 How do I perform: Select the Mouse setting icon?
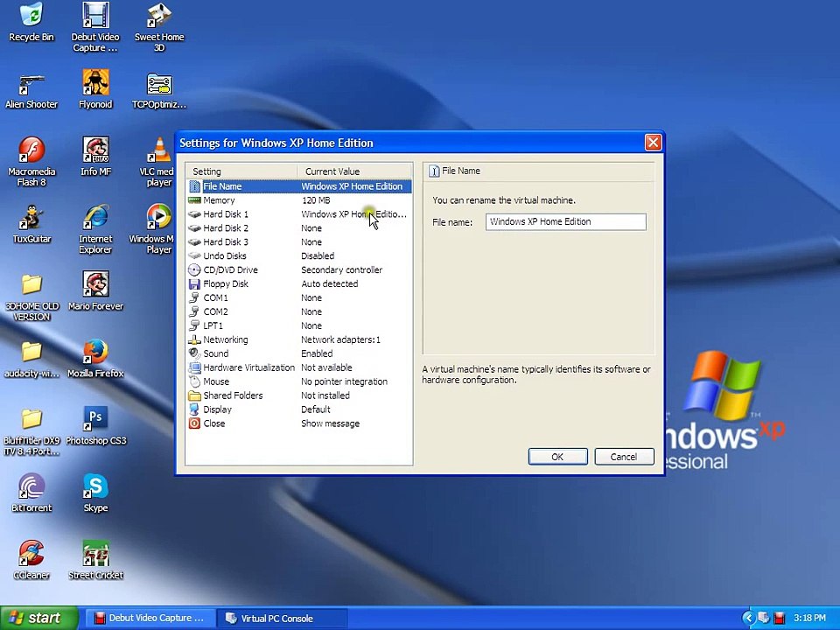coord(194,381)
